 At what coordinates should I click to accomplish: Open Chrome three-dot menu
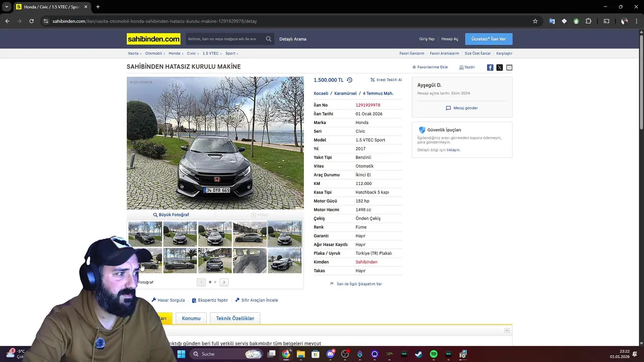(637, 21)
